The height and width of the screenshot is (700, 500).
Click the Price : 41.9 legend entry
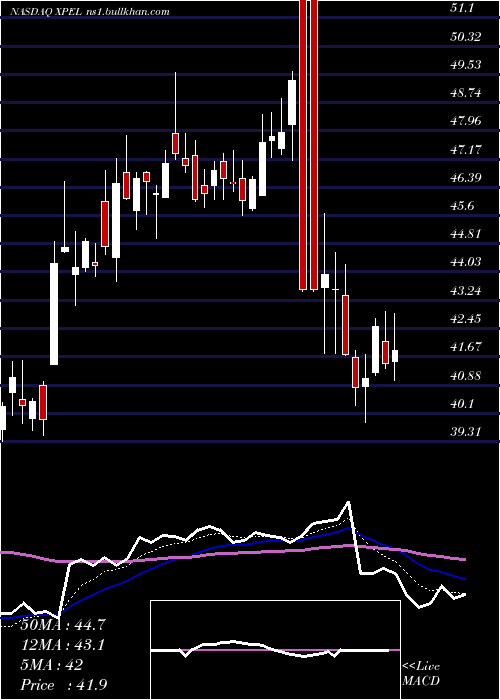coord(63,685)
